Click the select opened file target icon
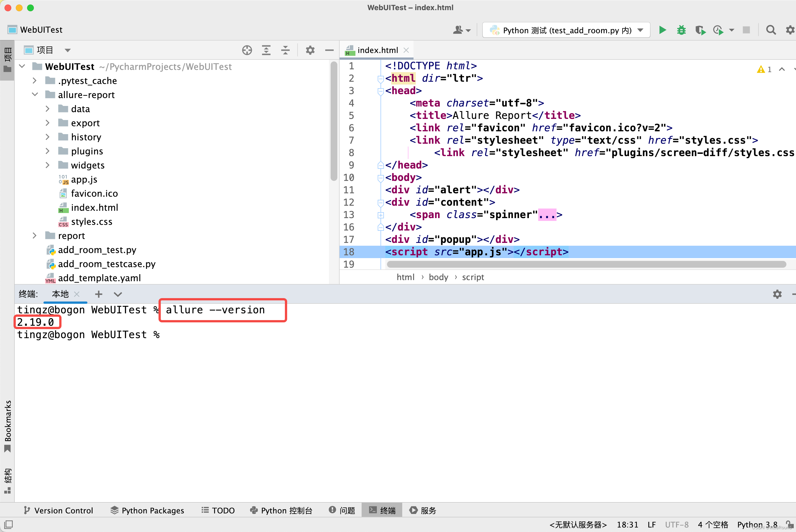796x532 pixels. click(x=247, y=50)
